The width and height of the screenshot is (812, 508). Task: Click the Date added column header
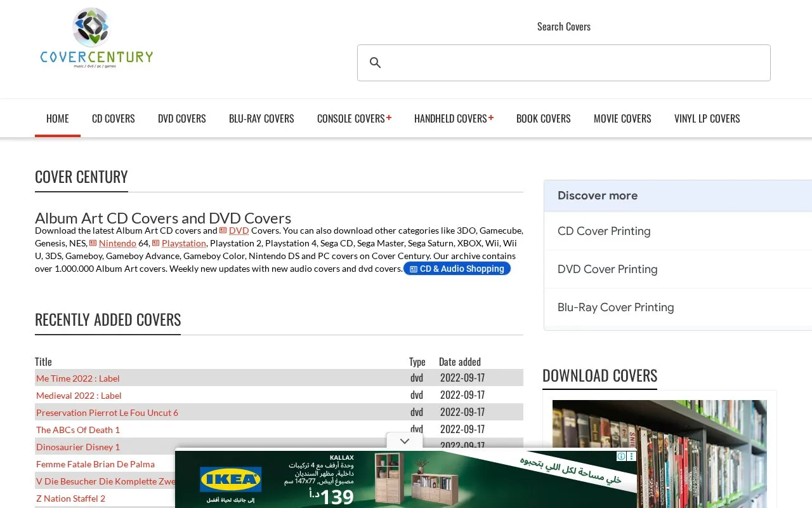[460, 361]
